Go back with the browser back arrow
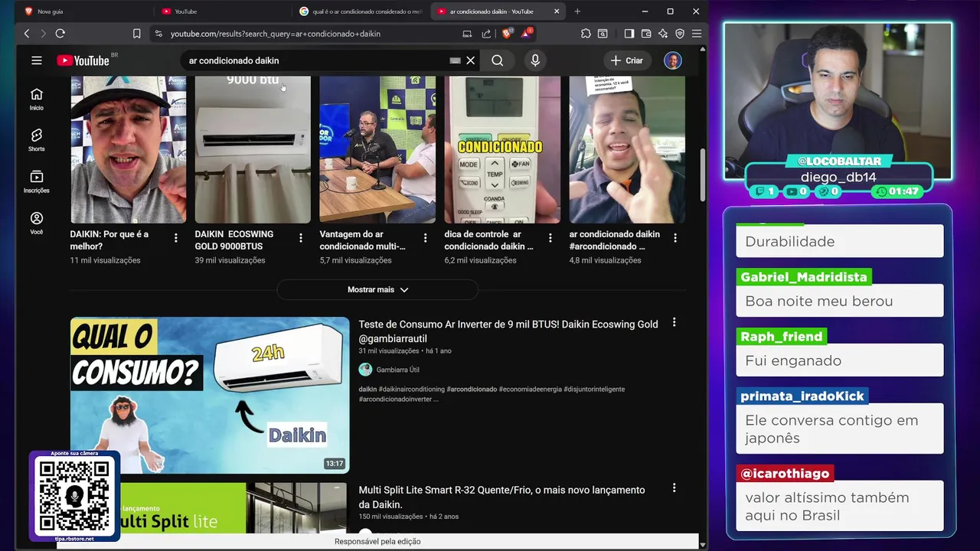 point(27,34)
